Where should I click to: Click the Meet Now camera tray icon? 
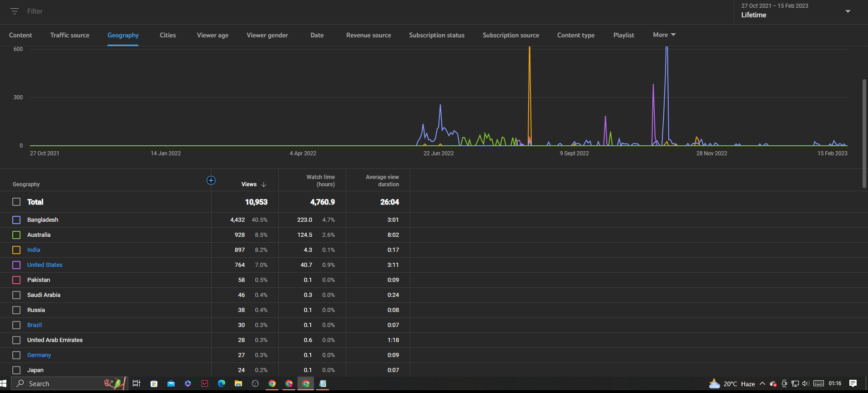coord(784,383)
